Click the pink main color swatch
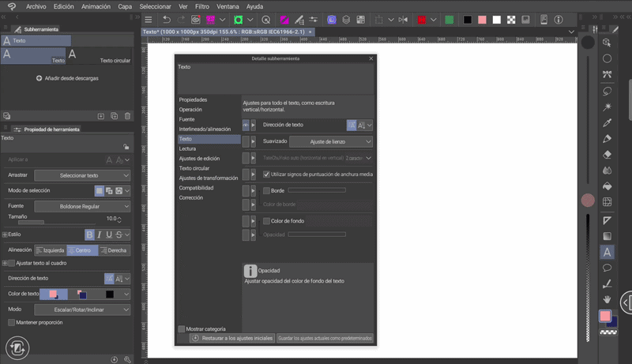This screenshot has height=364, width=632. (x=604, y=316)
